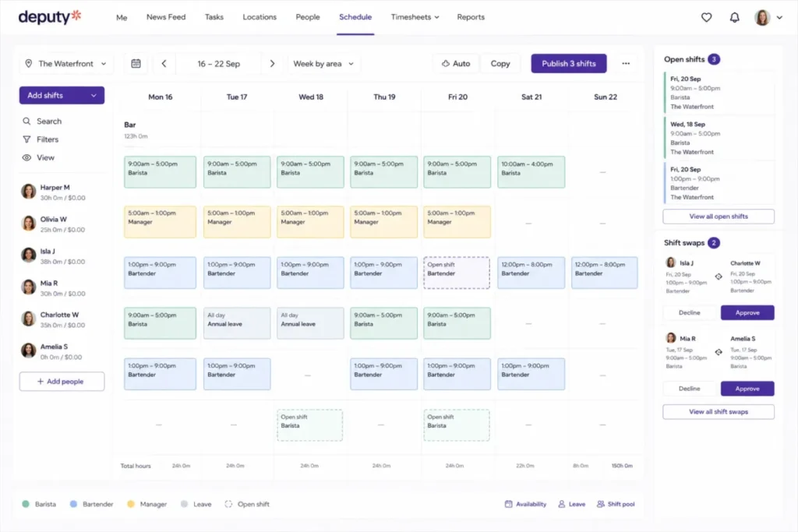Viewport: 798px width, 532px height.
Task: Click Mia R avatar in people list
Action: pos(29,287)
